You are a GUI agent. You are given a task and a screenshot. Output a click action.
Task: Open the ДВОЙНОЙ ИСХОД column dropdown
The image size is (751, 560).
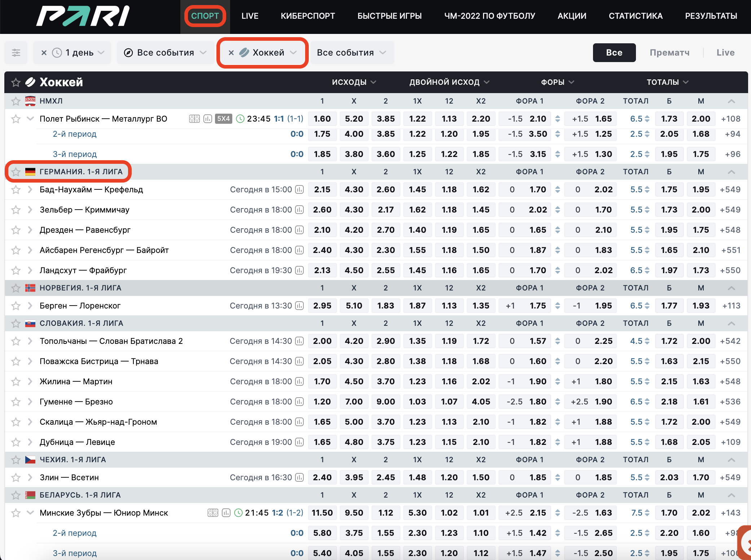click(449, 82)
